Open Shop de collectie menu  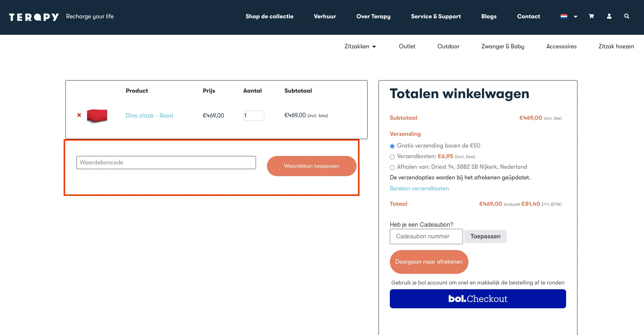[269, 16]
